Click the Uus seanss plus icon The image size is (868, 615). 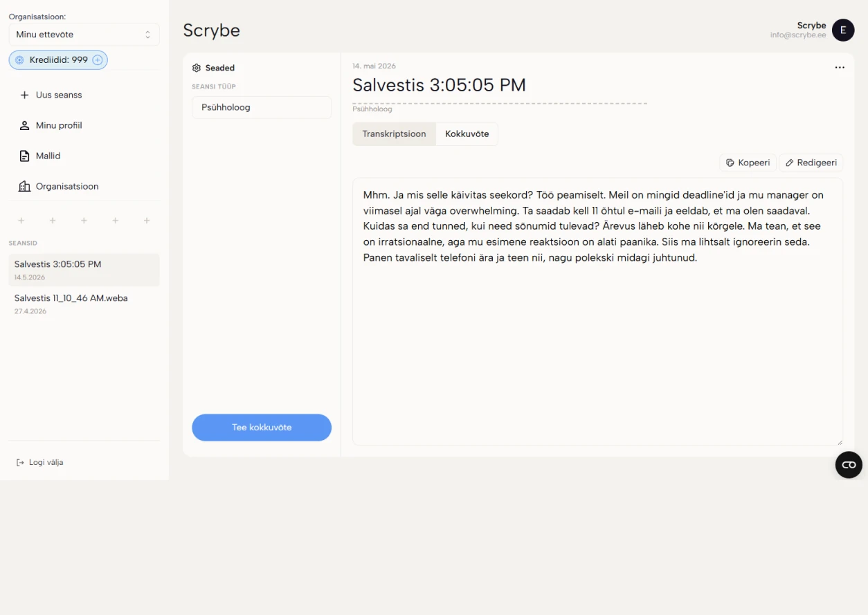tap(24, 95)
